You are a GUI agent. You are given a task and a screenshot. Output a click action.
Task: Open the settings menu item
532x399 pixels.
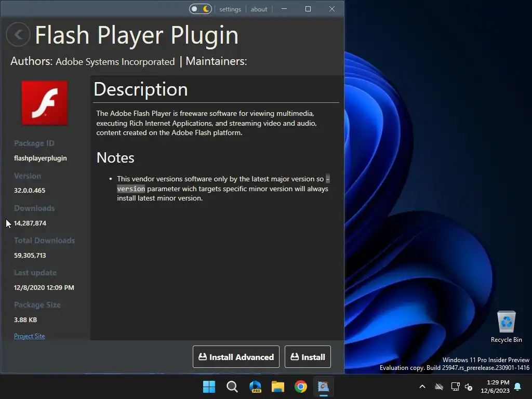[x=230, y=9]
